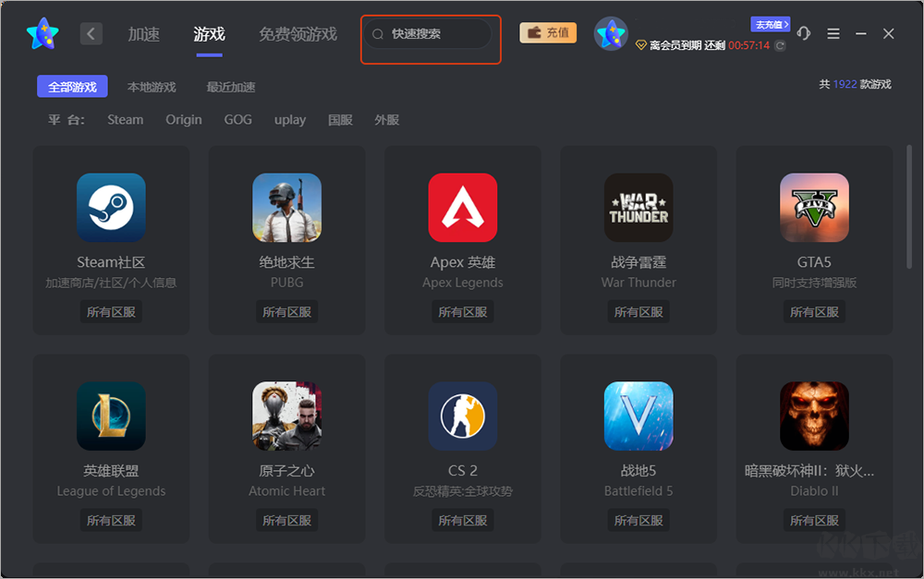Viewport: 924px width, 579px height.
Task: Open 所有区服 selector for 暗黑破坏神II
Action: click(814, 520)
